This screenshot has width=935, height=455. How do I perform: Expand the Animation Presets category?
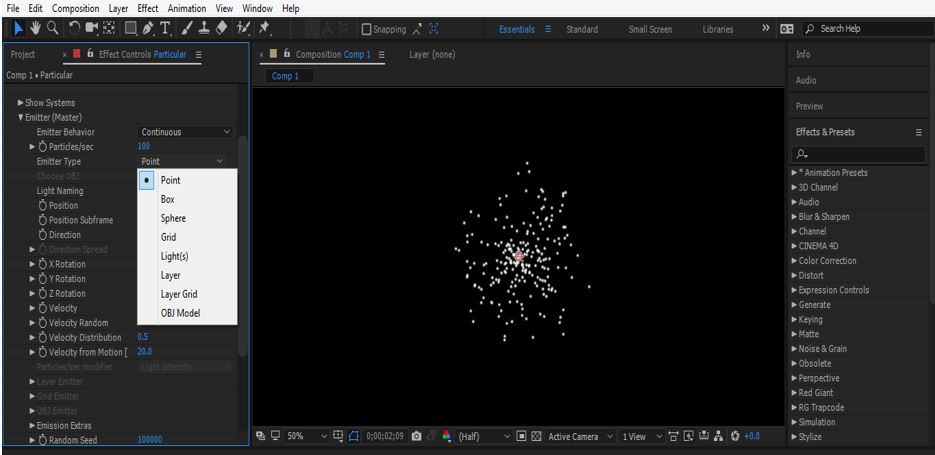coord(794,172)
